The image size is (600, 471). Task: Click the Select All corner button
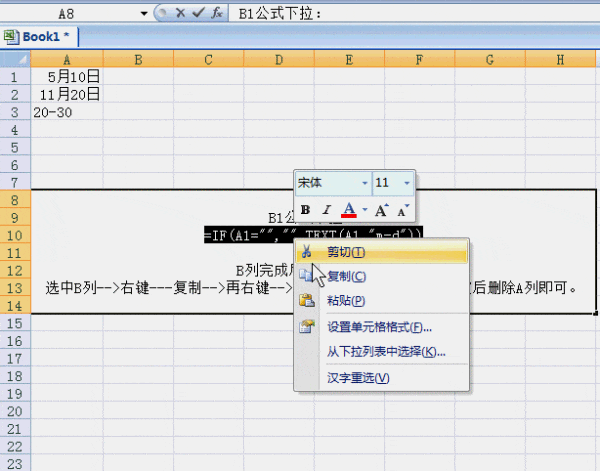point(15,59)
